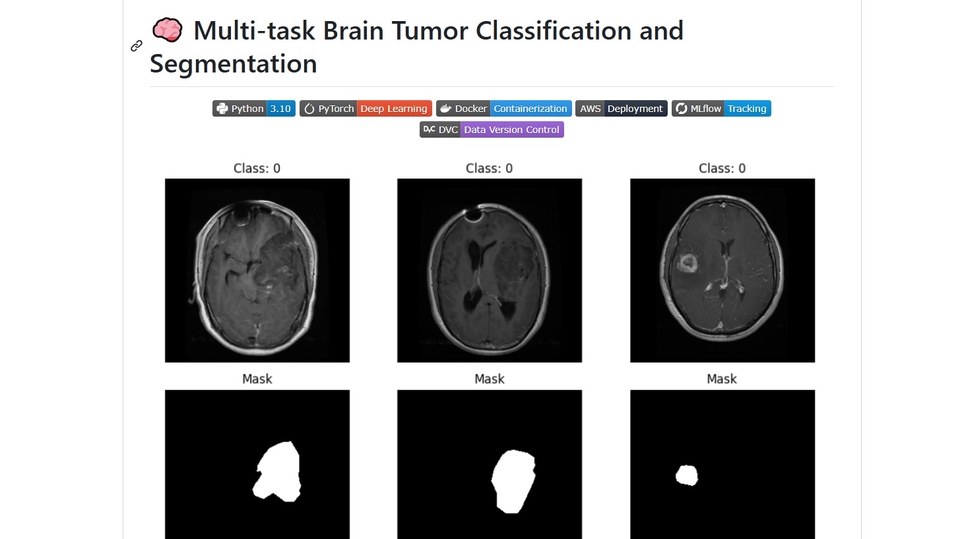Click the blue Tracking badge label
Image resolution: width=960 pixels, height=539 pixels.
click(x=746, y=109)
